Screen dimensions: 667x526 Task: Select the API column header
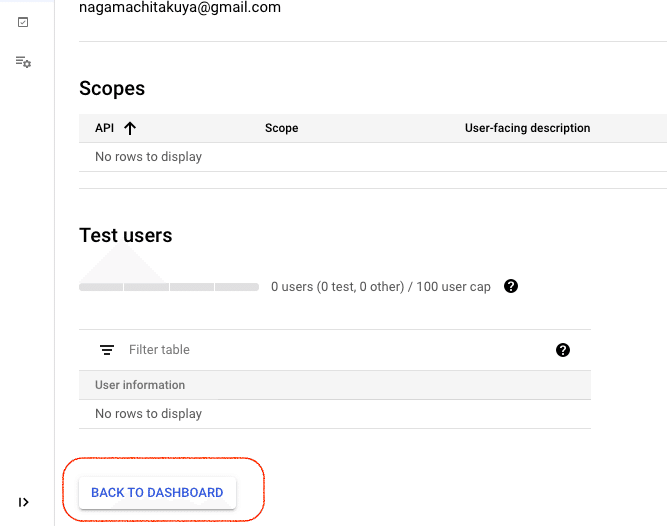(x=104, y=128)
